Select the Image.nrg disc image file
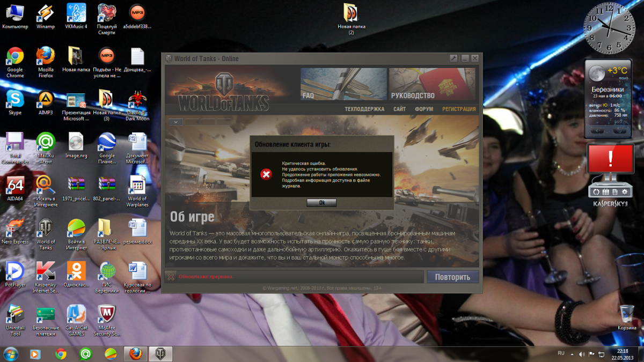The height and width of the screenshot is (362, 644). (76, 145)
